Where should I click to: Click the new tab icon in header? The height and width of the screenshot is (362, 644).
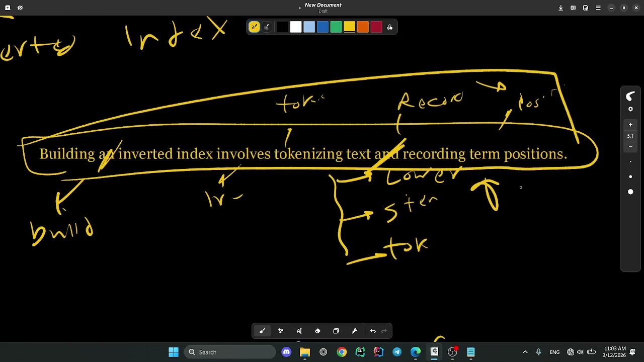pyautogui.click(x=8, y=8)
